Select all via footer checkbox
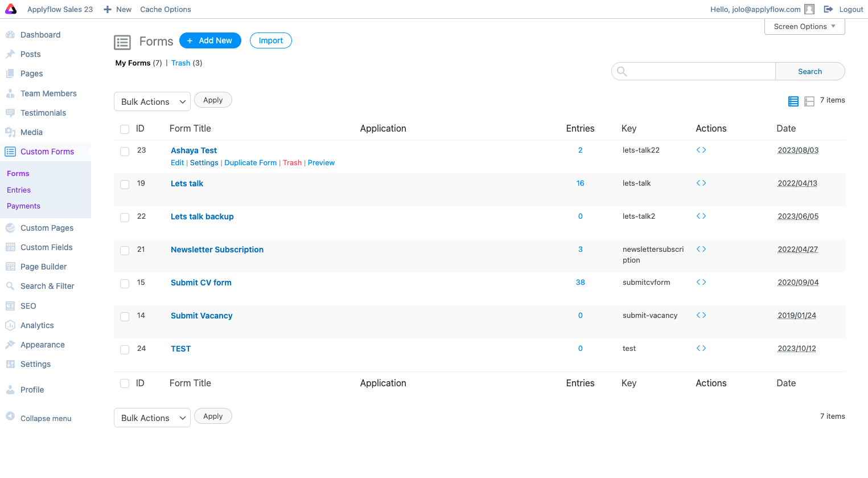The height and width of the screenshot is (478, 868). click(x=125, y=383)
